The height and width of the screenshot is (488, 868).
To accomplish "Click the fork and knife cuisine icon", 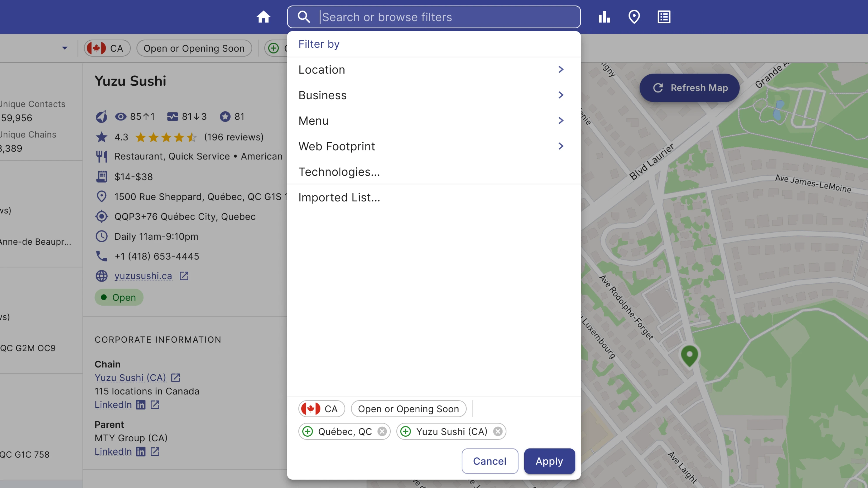I will (x=101, y=156).
